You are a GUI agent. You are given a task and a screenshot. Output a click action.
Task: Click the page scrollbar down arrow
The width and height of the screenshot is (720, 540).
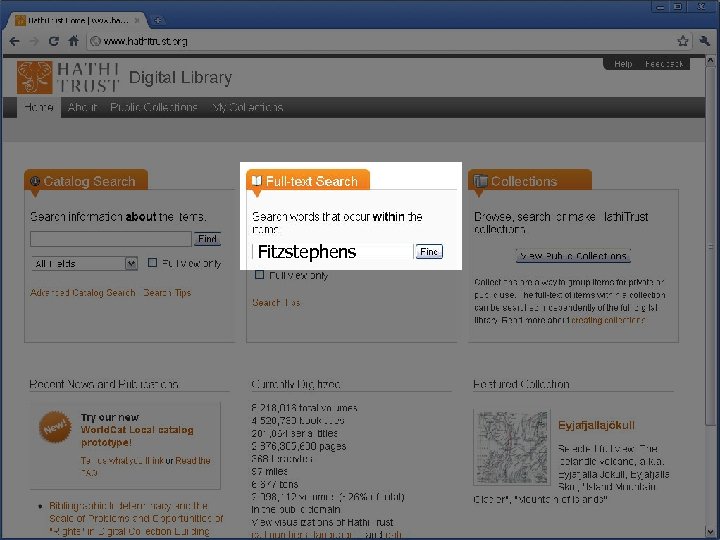(710, 532)
